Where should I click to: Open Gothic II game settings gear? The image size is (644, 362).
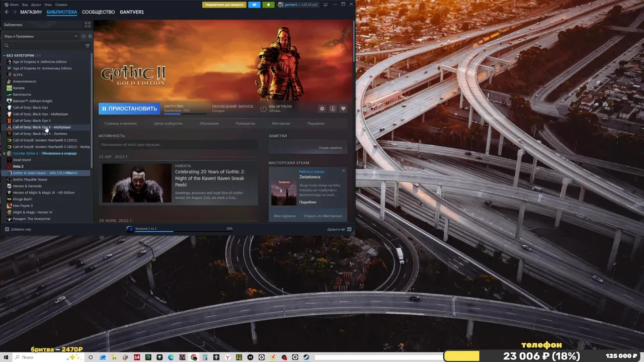[323, 109]
